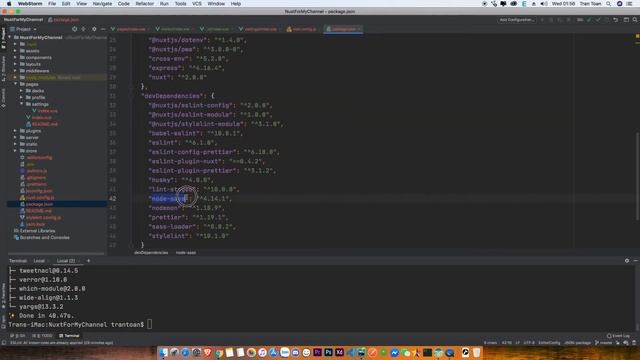Viewport: 640px width, 360px height.
Task: Launch Photoshop from the Dock
Action: [328, 352]
